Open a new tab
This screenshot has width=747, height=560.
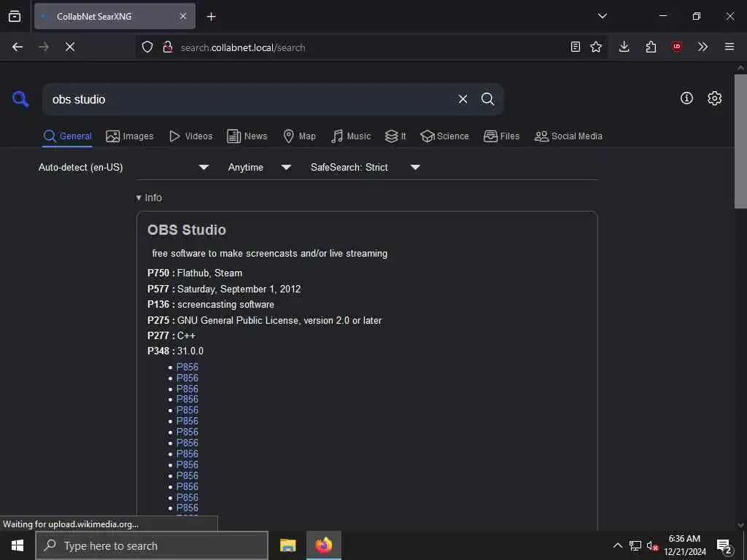tap(211, 17)
